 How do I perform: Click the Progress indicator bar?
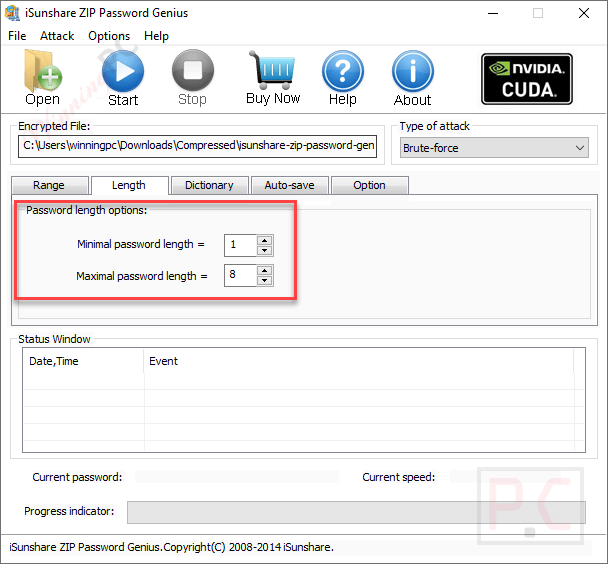point(356,512)
